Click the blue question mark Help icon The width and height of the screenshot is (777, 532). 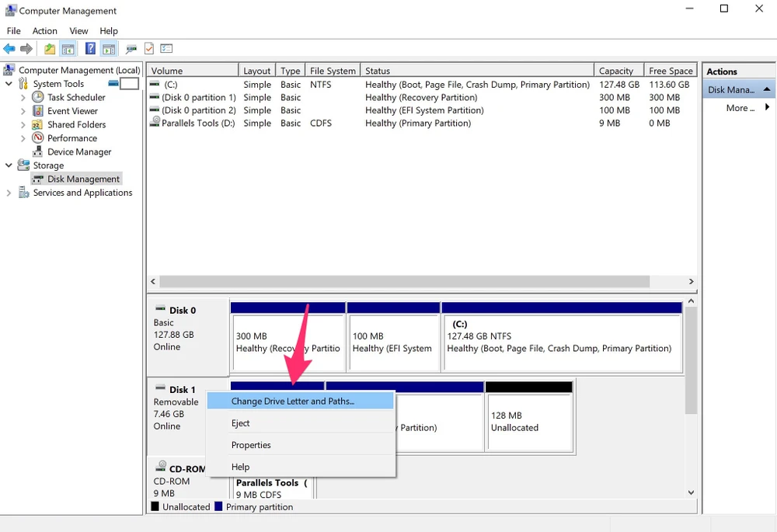point(90,49)
